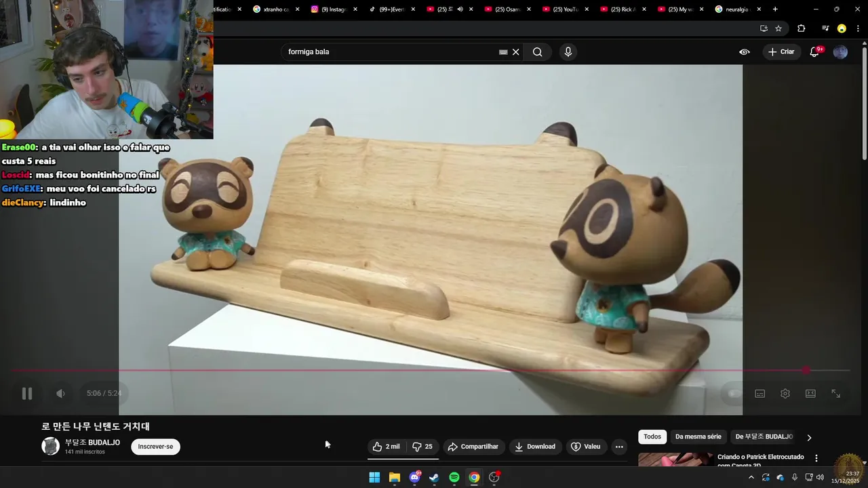The image size is (868, 488).
Task: Click the eye icon in YouTube header
Action: (x=745, y=52)
